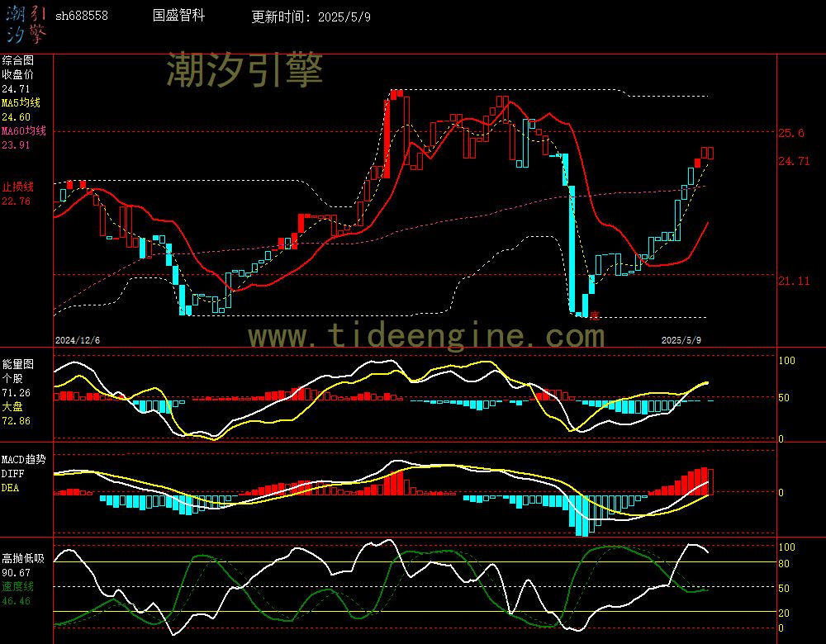
Task: Click the 大盘 legend label
Action: point(12,406)
